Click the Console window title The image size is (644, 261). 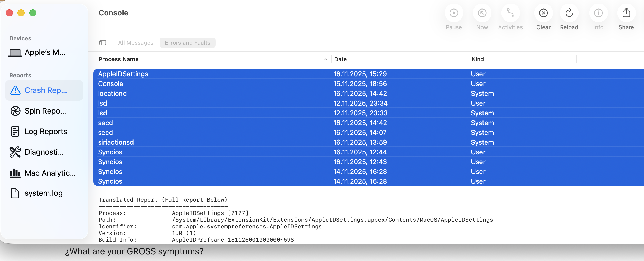coord(113,13)
